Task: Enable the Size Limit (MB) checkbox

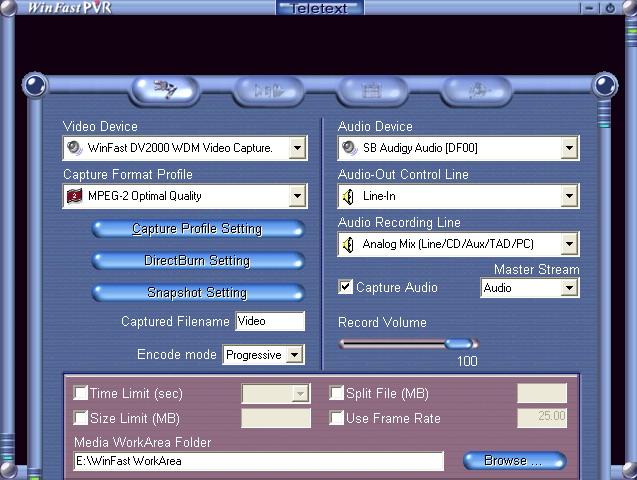Action: (80, 417)
